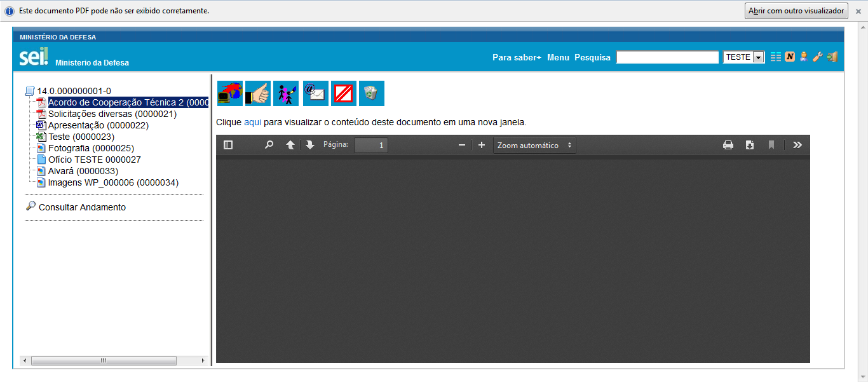The image size is (868, 382).
Task: Select Imagens WP_000006 (0000034) document
Action: (113, 182)
